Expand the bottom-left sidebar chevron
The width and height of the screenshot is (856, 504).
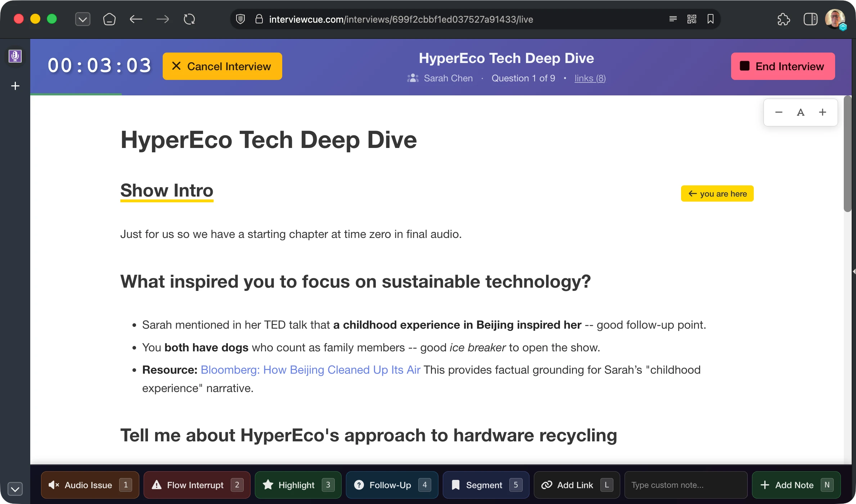point(15,489)
